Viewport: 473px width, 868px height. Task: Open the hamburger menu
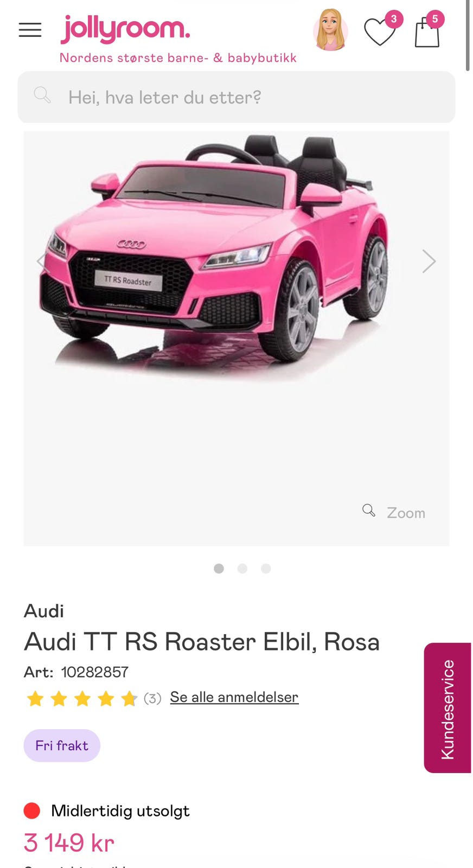30,30
